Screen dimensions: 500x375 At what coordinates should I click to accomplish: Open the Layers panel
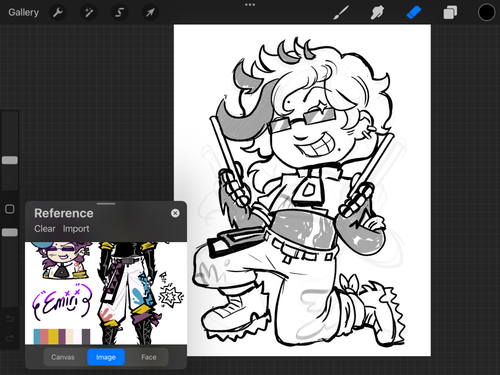(x=450, y=13)
